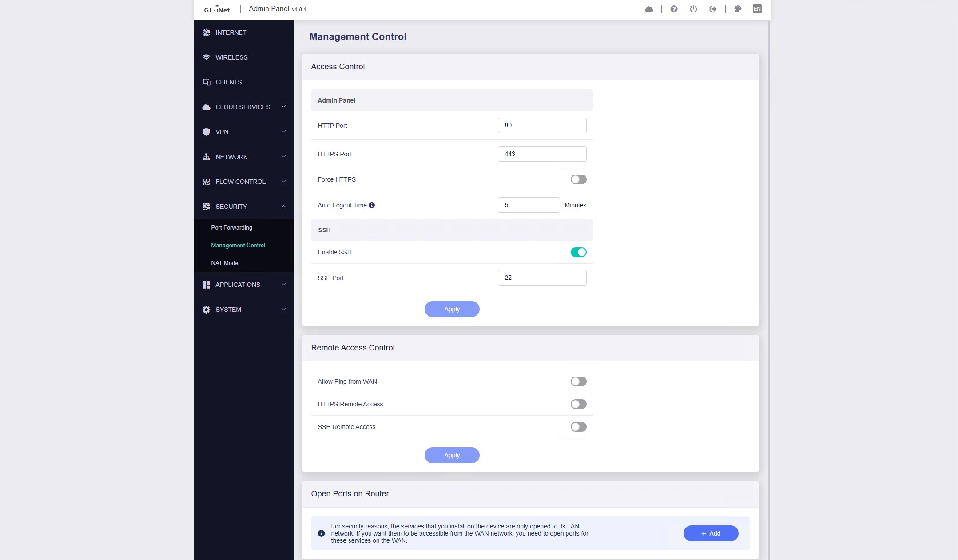The height and width of the screenshot is (560, 958).
Task: Click the logout icon in header
Action: click(x=713, y=9)
